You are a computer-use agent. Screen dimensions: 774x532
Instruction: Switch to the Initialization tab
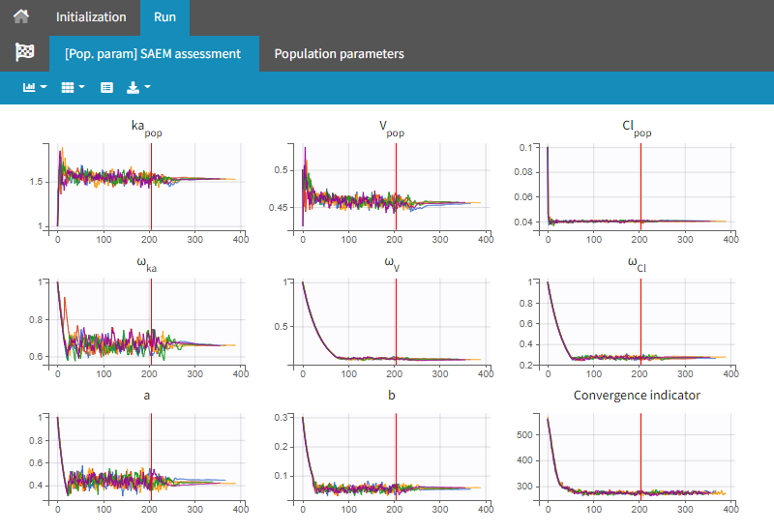[x=91, y=16]
